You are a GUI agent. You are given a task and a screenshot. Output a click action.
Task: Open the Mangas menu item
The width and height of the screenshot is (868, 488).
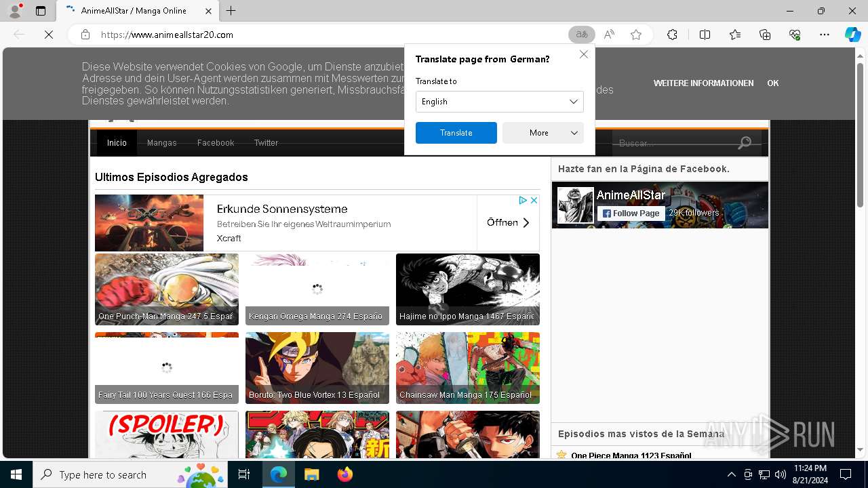pos(161,143)
